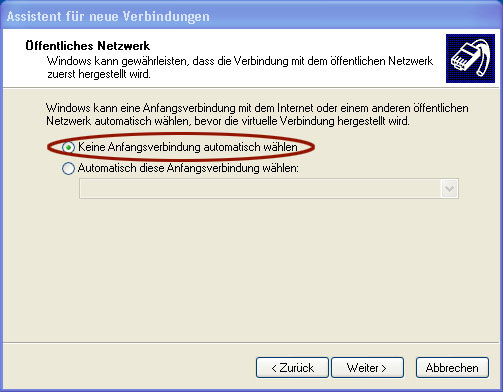The height and width of the screenshot is (392, 503).
Task: Click the network cable plug icon
Action: point(470,58)
